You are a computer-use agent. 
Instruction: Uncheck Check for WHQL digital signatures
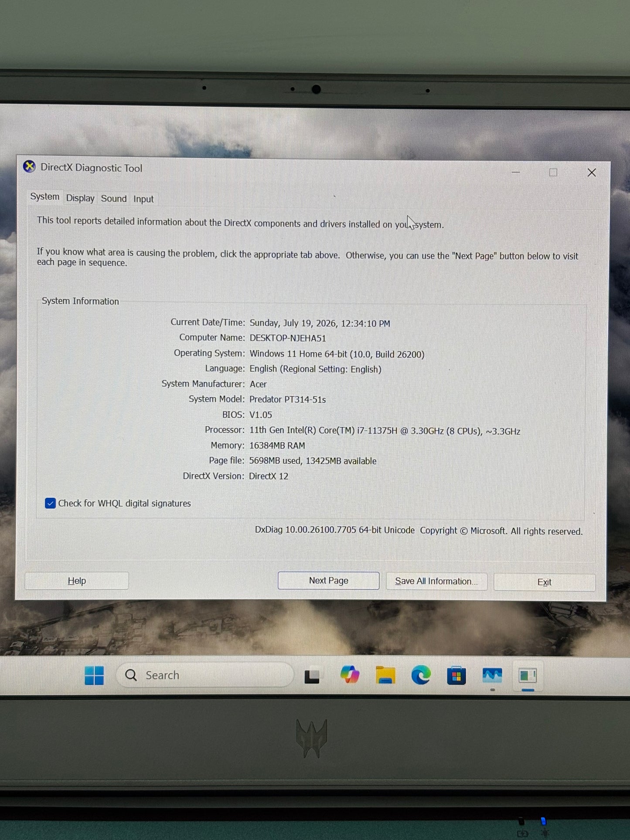tap(50, 503)
